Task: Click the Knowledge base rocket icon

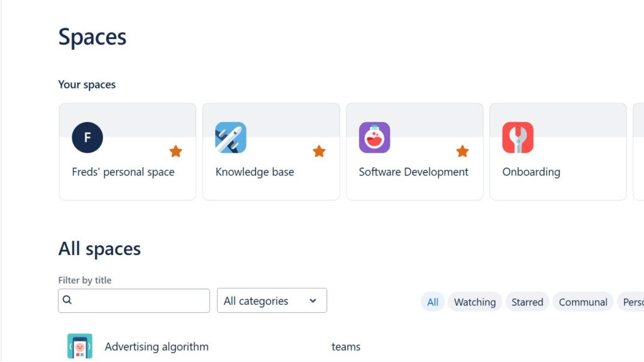Action: pyautogui.click(x=231, y=137)
